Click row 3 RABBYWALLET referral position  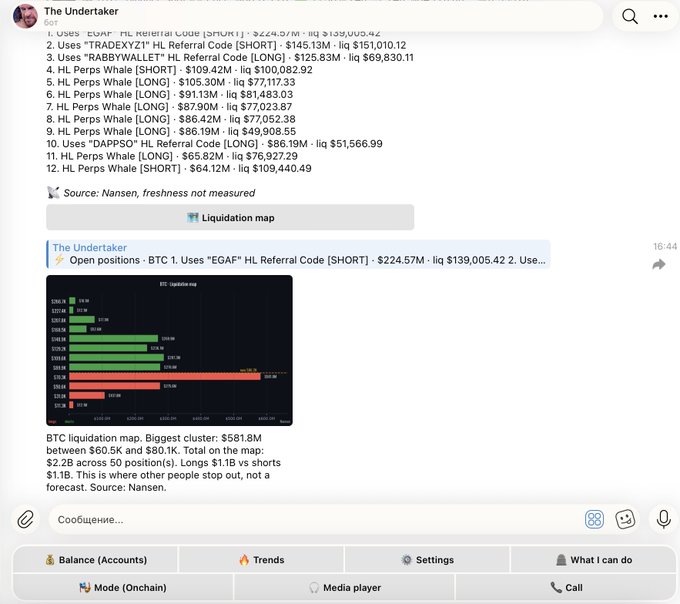click(x=230, y=57)
